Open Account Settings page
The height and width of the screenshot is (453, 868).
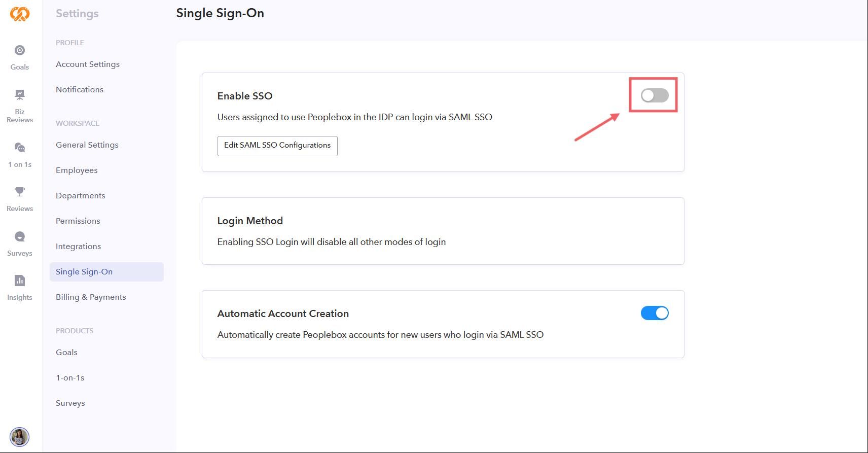[88, 64]
